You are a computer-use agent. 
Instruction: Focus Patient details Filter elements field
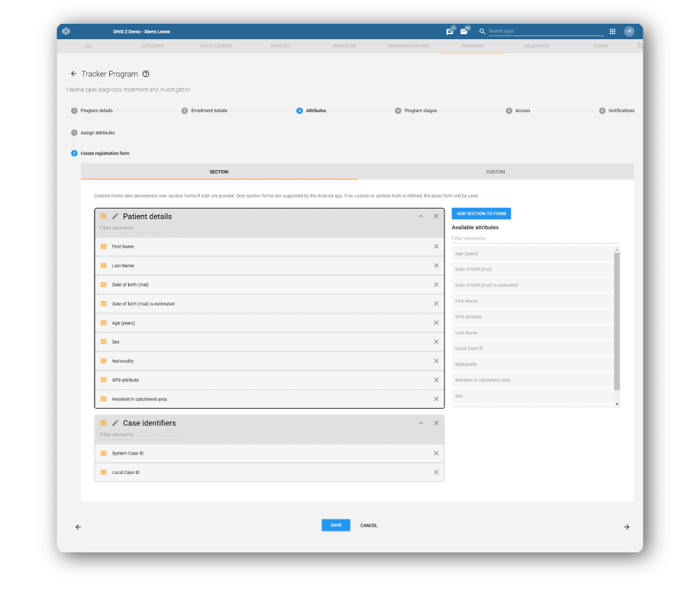pyautogui.click(x=141, y=228)
